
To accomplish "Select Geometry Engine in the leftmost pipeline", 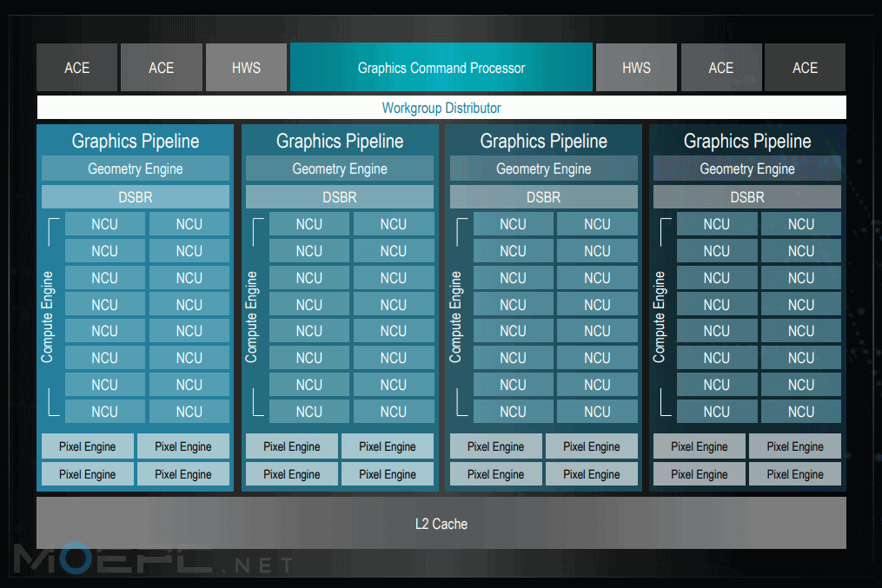I will click(136, 168).
